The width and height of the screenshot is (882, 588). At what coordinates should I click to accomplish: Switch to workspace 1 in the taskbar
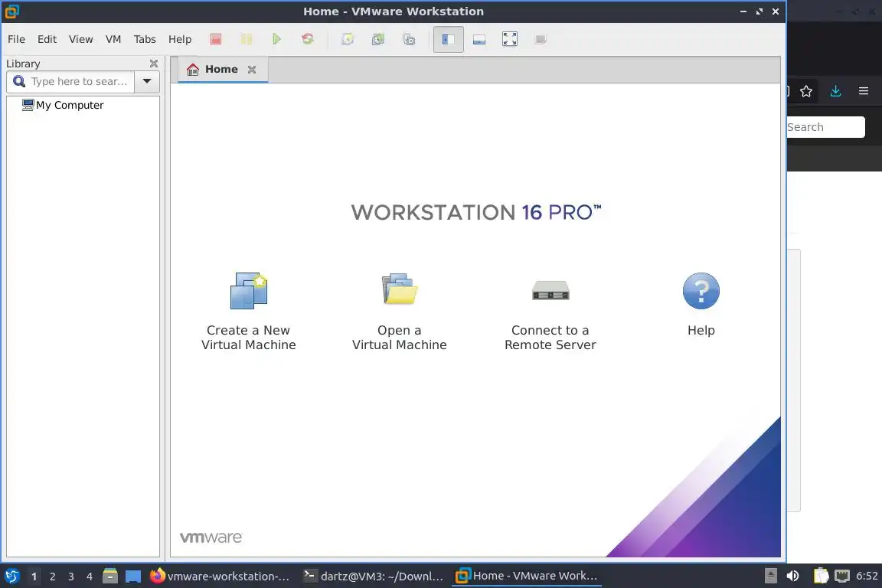coord(34,577)
